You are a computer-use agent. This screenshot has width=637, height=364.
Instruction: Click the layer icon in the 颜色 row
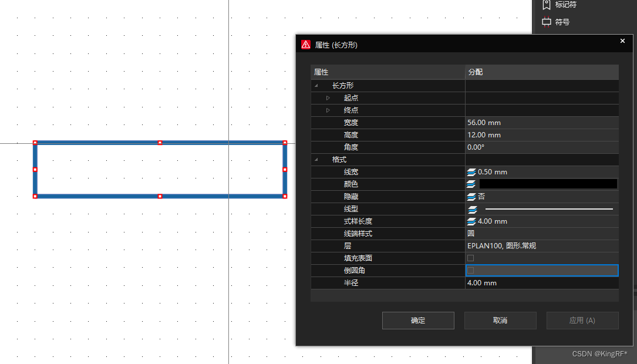coord(471,184)
